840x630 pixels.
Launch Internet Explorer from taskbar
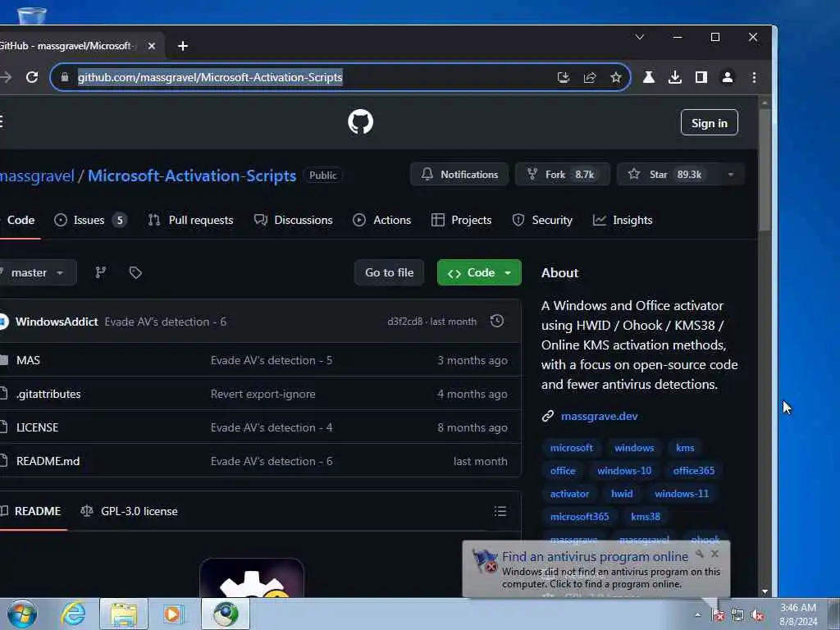73,614
